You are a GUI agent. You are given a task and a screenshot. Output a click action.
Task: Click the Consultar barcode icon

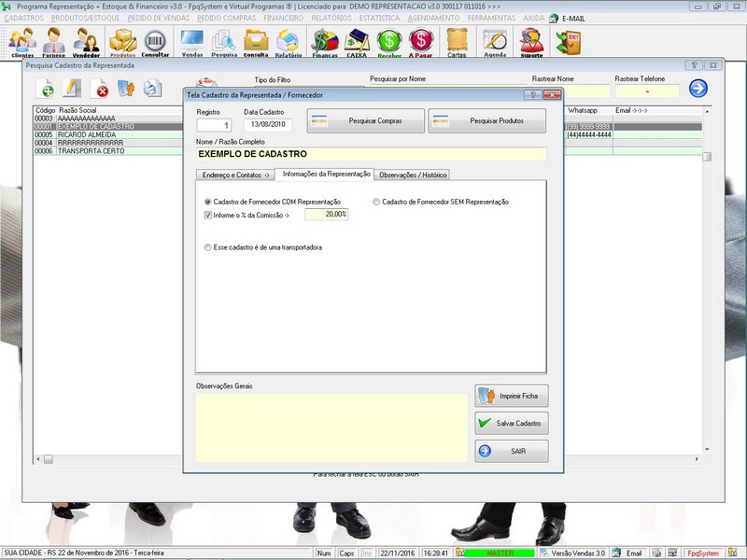155,42
